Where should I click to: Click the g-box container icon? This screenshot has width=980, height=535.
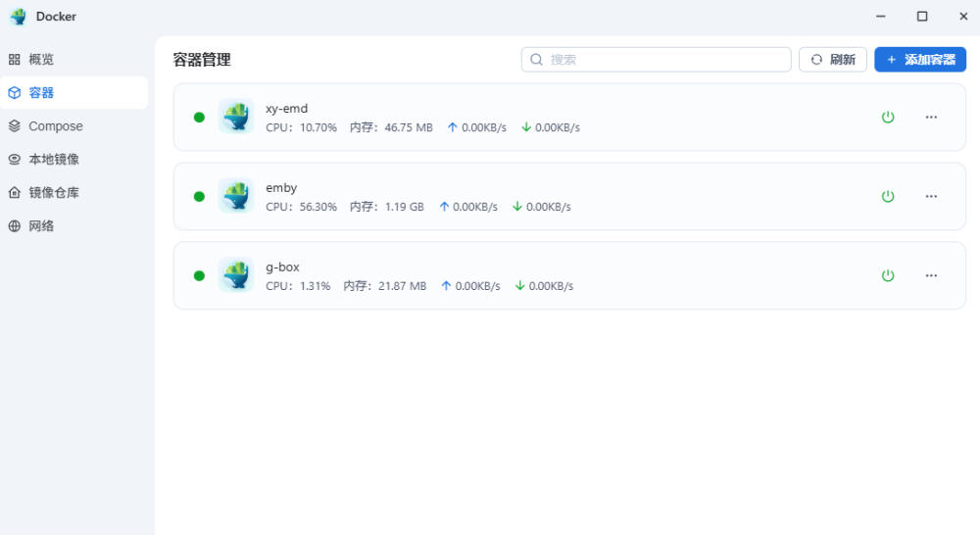click(235, 275)
